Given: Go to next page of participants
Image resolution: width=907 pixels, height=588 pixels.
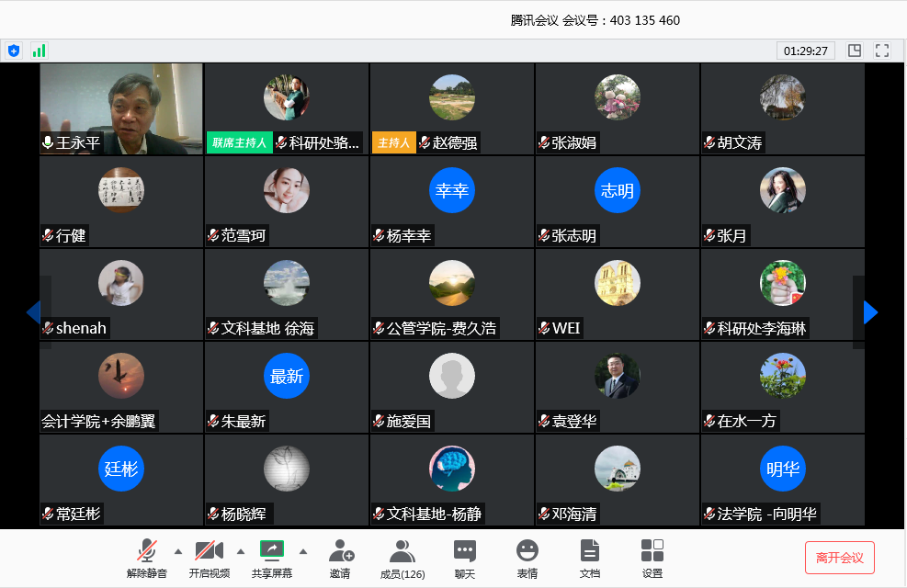Looking at the screenshot, I should pos(870,312).
